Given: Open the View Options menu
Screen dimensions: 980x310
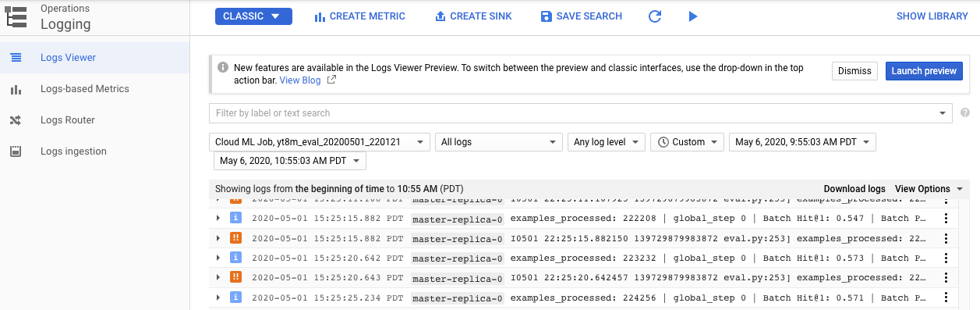Looking at the screenshot, I should (x=929, y=189).
